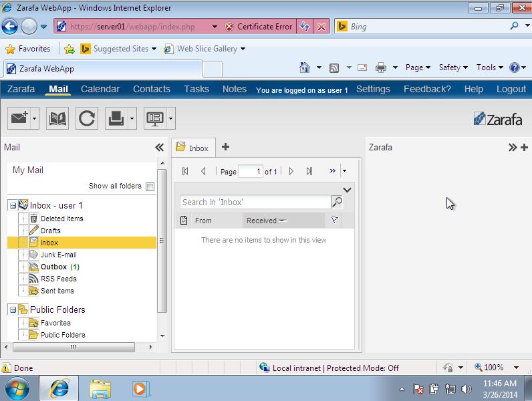Collapse the Public Folders tree node
Screen dimensions: 532x401
click(13, 309)
